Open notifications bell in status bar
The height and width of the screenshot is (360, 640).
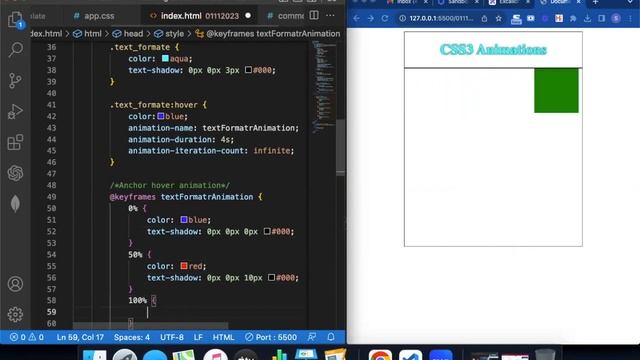click(331, 337)
